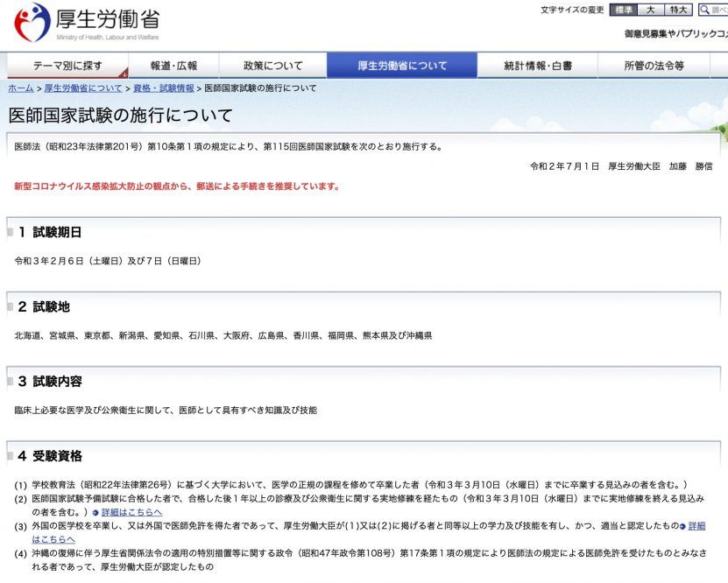Screen dimensions: 728x583
Task: Click the bullet icon before item (2) 詳細はこちらへ
Action: [x=95, y=511]
